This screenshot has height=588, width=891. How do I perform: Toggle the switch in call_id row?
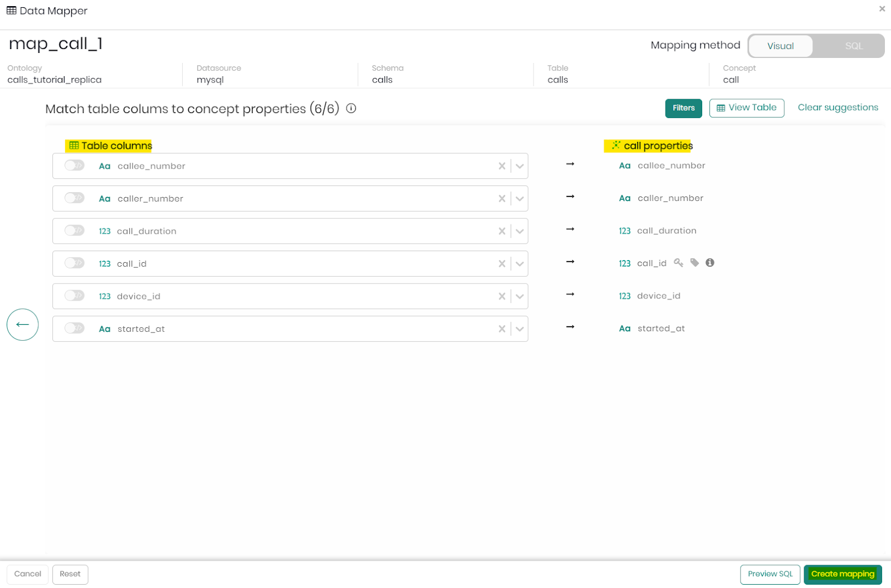point(74,263)
